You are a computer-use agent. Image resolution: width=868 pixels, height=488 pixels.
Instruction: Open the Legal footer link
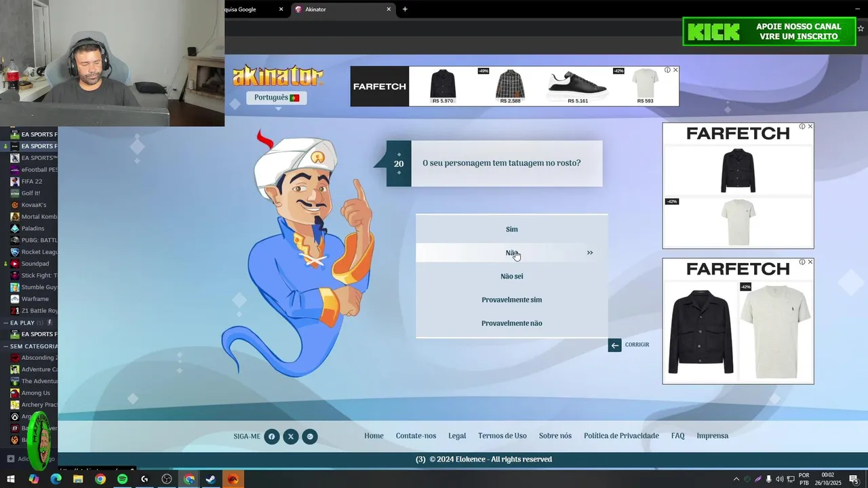coord(457,436)
